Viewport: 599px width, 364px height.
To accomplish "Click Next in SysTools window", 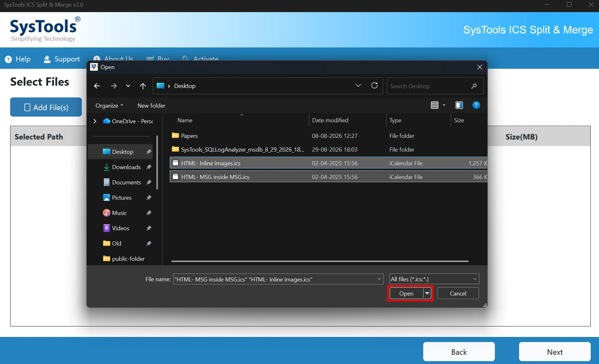I will [x=555, y=352].
